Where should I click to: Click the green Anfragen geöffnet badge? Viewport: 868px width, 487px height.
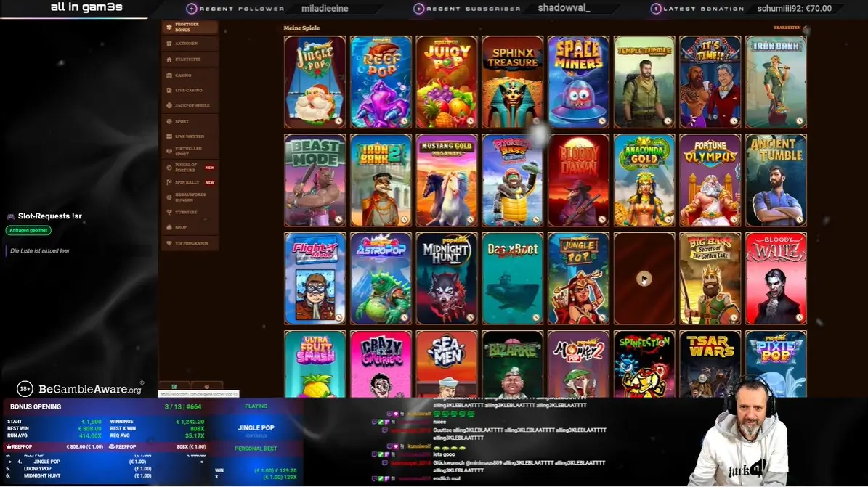tap(28, 230)
